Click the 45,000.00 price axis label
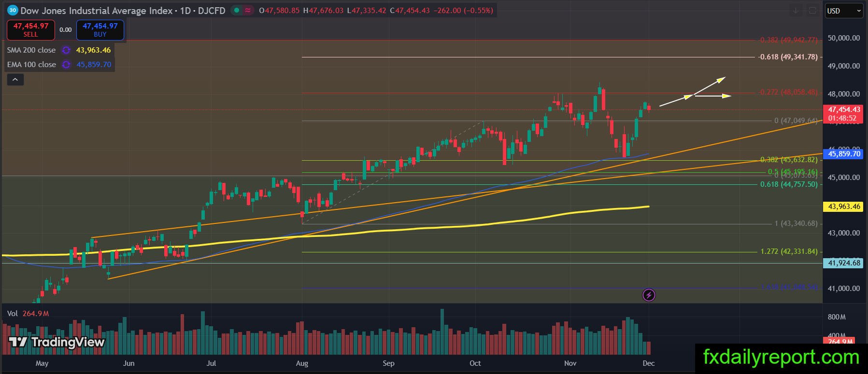This screenshot has width=868, height=374. [x=843, y=178]
